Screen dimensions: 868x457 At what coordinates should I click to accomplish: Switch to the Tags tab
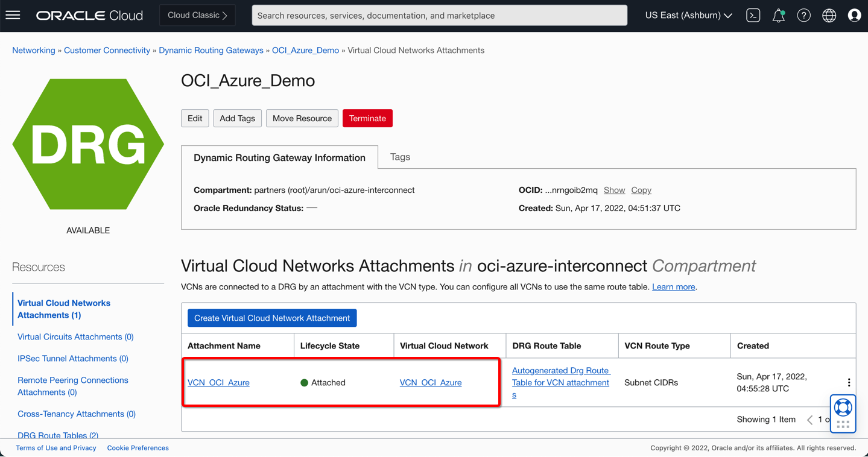400,157
